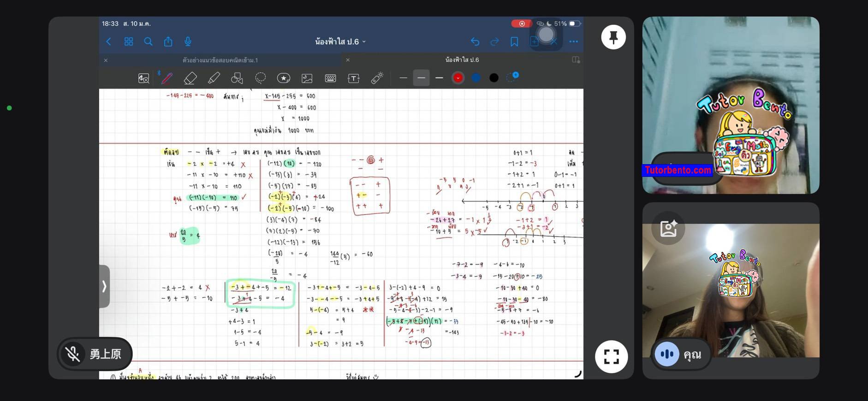Screen dimensions: 868x401
Task: Tap the share/export icon
Action: click(x=168, y=41)
